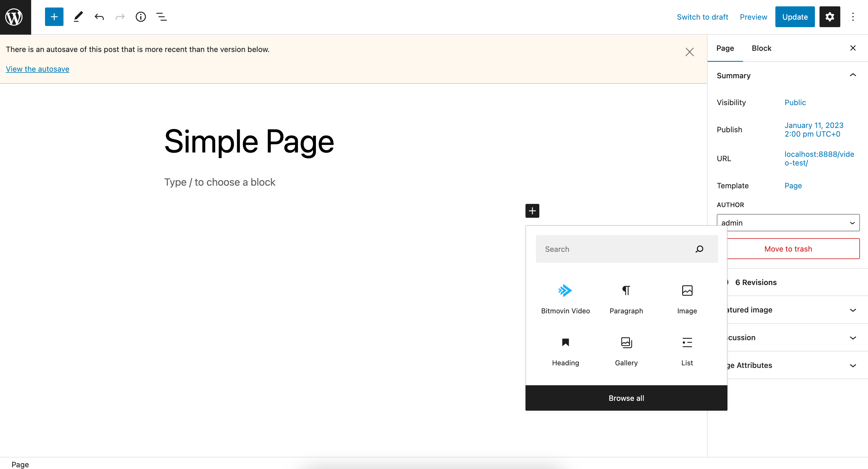868x469 pixels.
Task: Add a Heading block
Action: point(565,351)
